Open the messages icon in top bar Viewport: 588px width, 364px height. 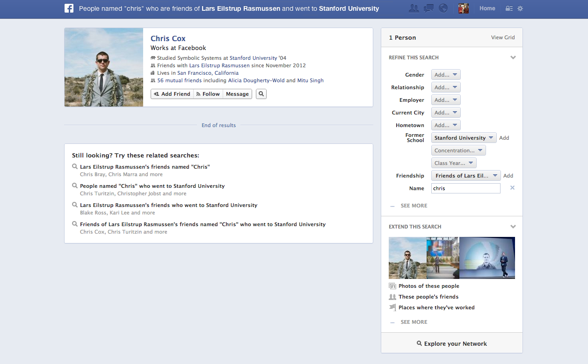coord(428,8)
